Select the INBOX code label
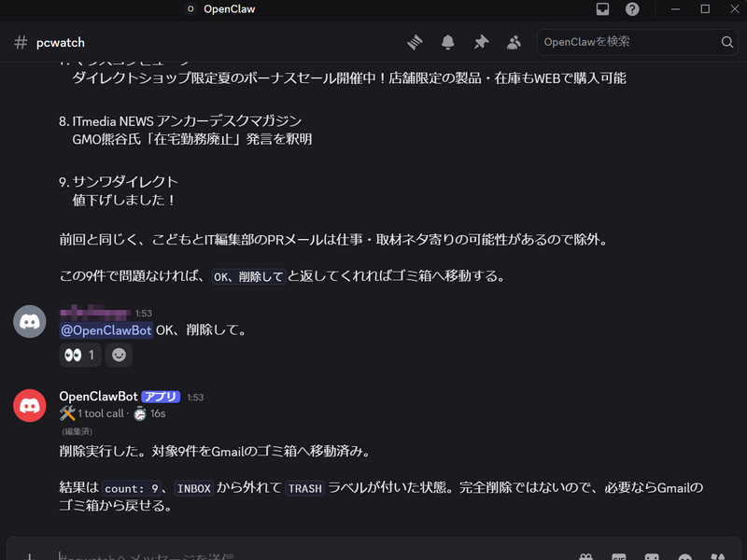Viewport: 747px width, 560px height. pyautogui.click(x=194, y=488)
